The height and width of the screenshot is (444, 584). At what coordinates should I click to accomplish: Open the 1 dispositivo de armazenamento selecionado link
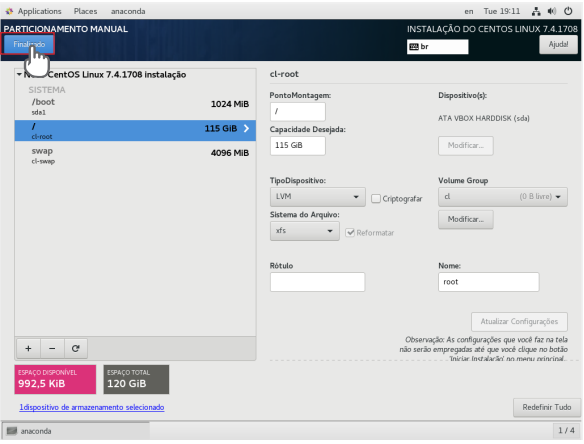92,407
